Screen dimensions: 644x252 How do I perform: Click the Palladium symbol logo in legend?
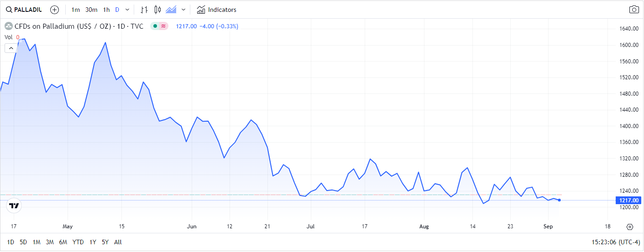pyautogui.click(x=8, y=26)
